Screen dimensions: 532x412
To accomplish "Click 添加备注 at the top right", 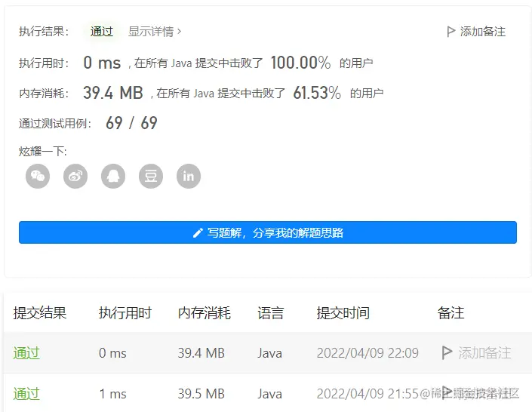I will [482, 32].
